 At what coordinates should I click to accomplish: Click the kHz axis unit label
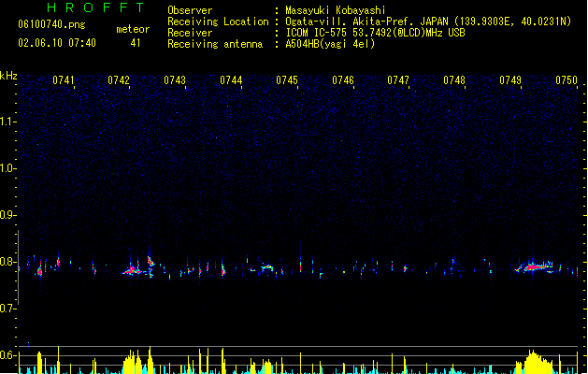point(8,76)
